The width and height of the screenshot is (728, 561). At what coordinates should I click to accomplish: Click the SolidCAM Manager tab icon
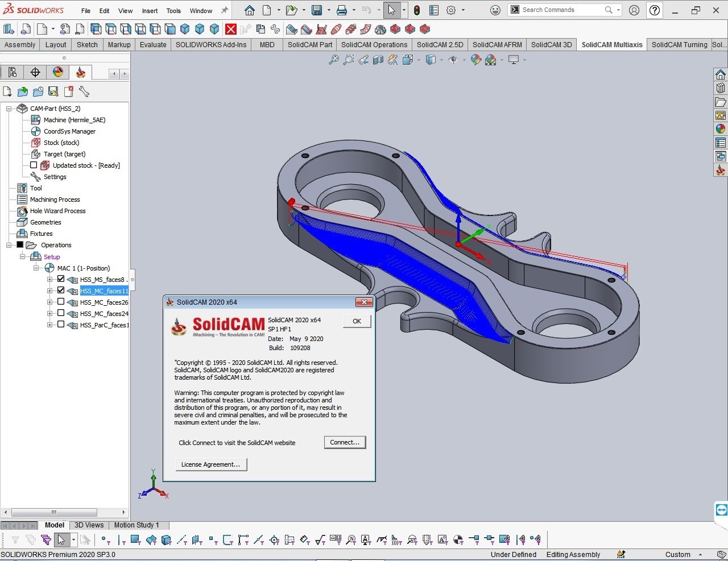(x=80, y=72)
